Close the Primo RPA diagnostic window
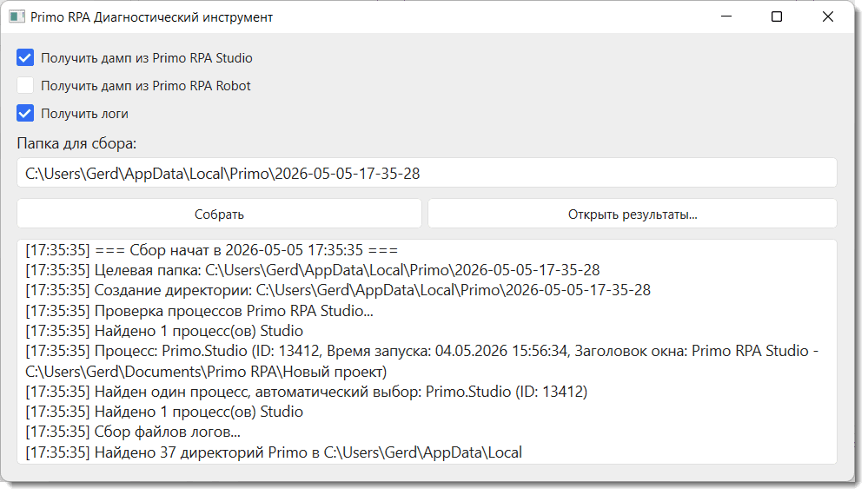Screen dimensions: 868x495 click(x=827, y=16)
